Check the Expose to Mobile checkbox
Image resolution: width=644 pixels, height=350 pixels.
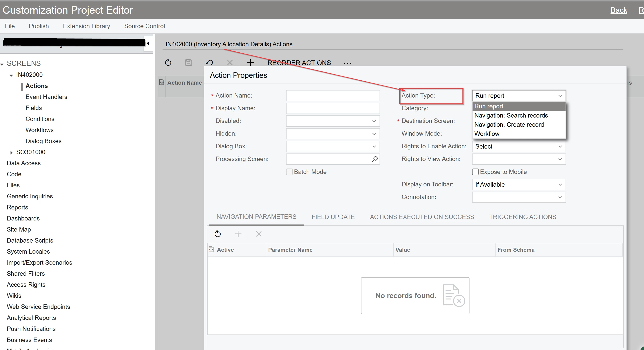[x=475, y=172]
